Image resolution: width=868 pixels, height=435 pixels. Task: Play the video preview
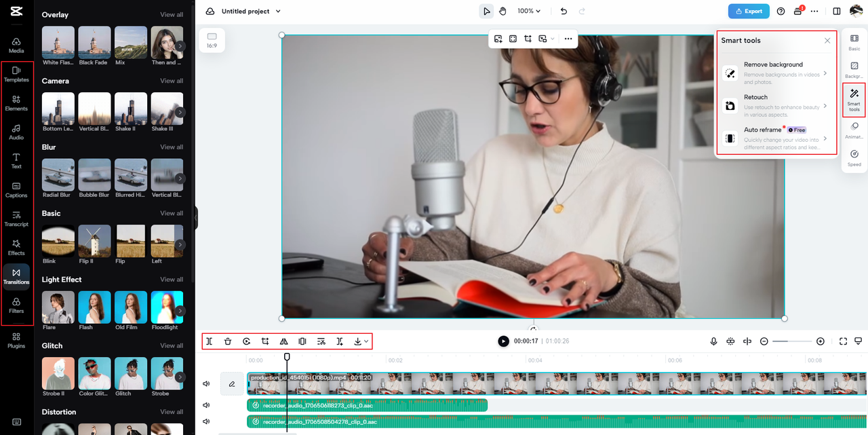point(503,341)
